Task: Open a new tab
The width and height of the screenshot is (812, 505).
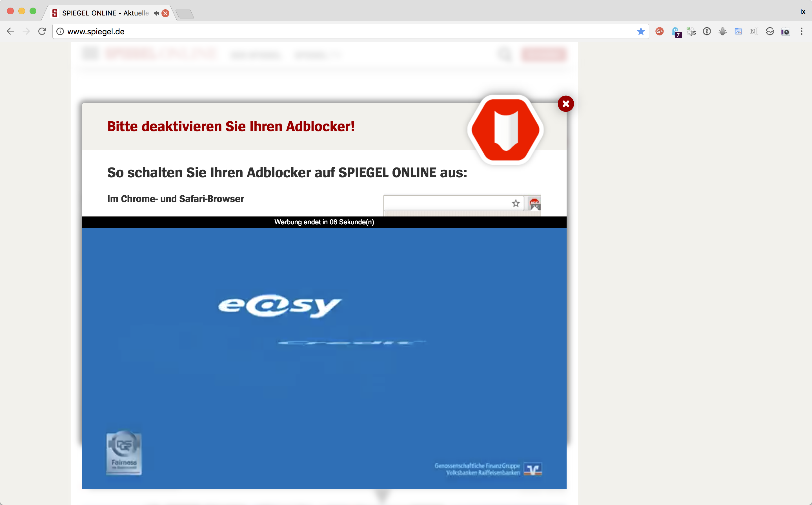Action: pyautogui.click(x=185, y=14)
